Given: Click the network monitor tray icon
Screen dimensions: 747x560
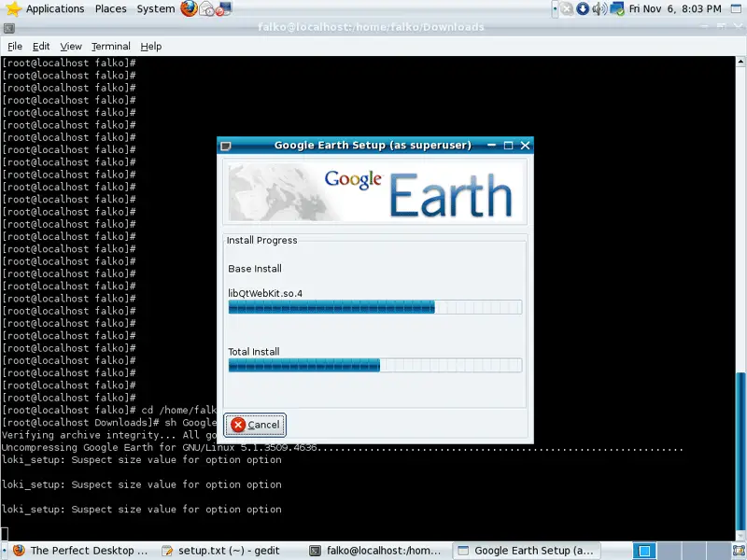Looking at the screenshot, I should point(617,8).
